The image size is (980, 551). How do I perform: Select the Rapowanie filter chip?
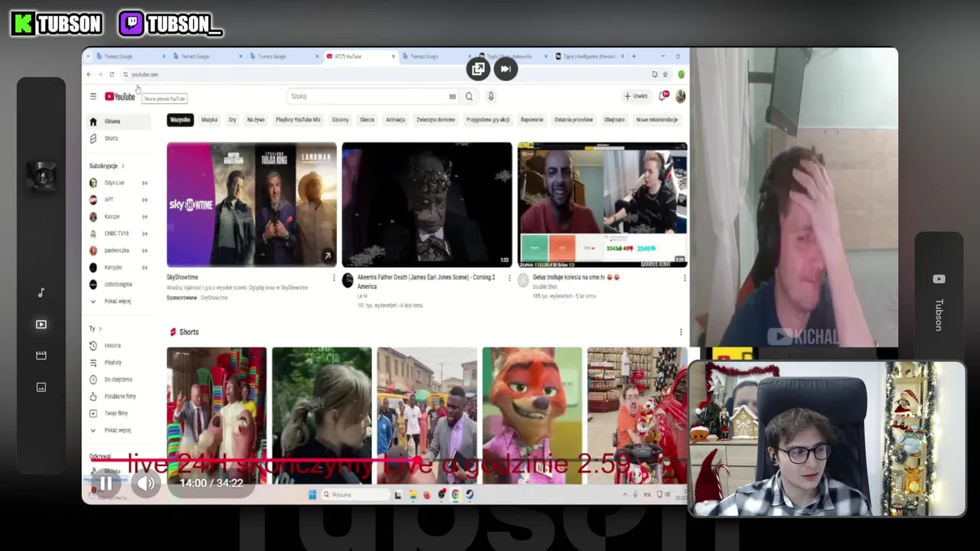coord(532,120)
